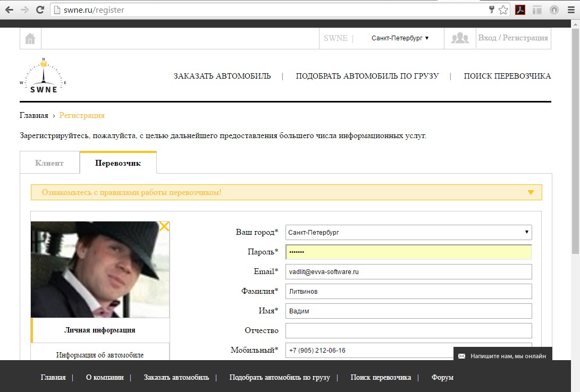This screenshot has height=392, width=580.
Task: Click the scrollbar up arrow
Action: tap(575, 24)
